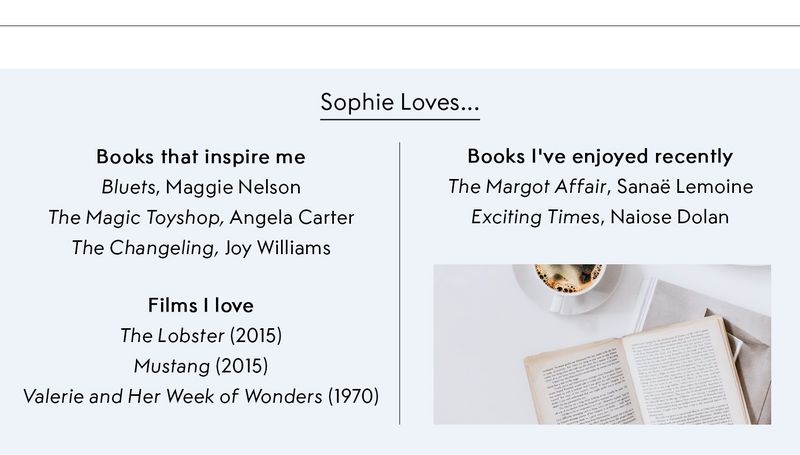Select the Films I love heading
Image resolution: width=800 pixels, height=455 pixels.
point(201,306)
